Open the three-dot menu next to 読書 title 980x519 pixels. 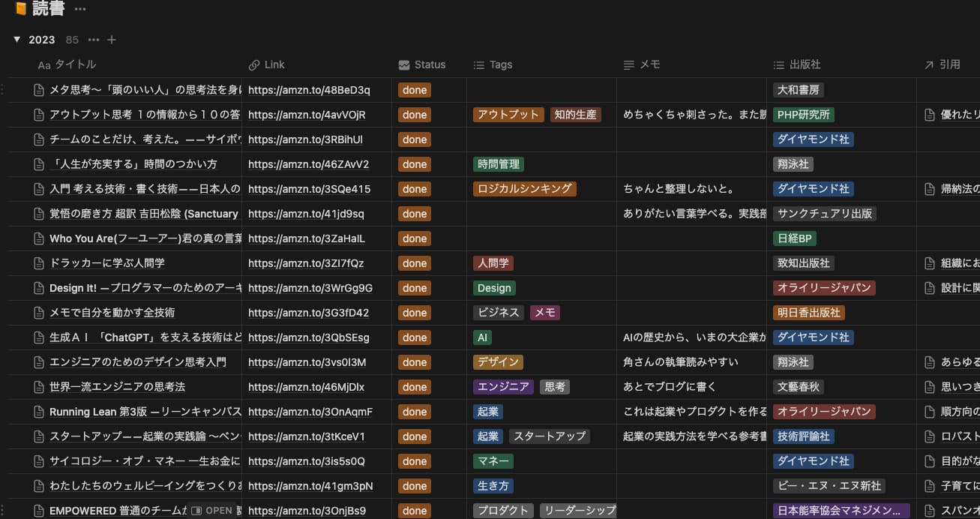click(80, 9)
